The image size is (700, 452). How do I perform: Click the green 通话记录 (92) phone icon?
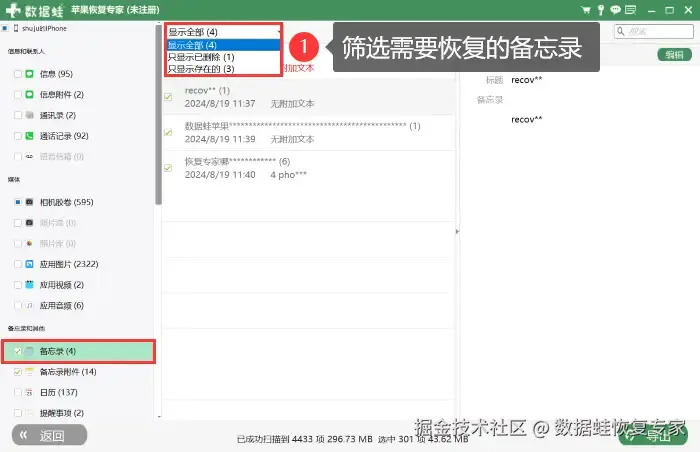click(29, 136)
